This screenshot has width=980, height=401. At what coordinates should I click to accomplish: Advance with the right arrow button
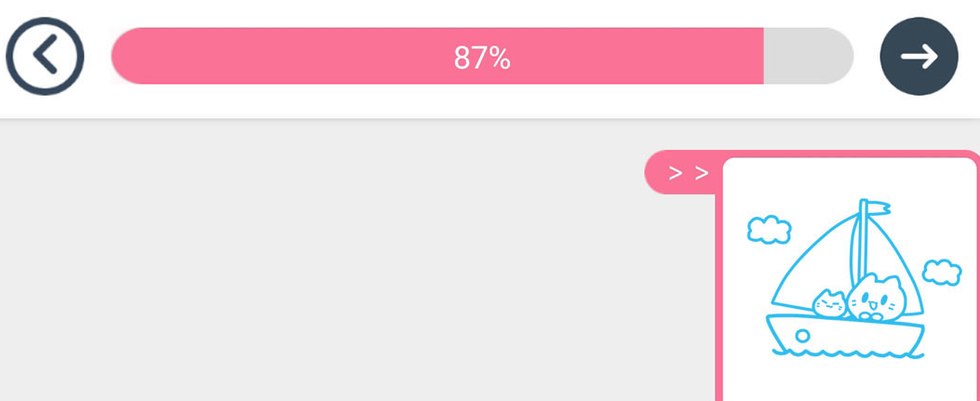click(919, 56)
